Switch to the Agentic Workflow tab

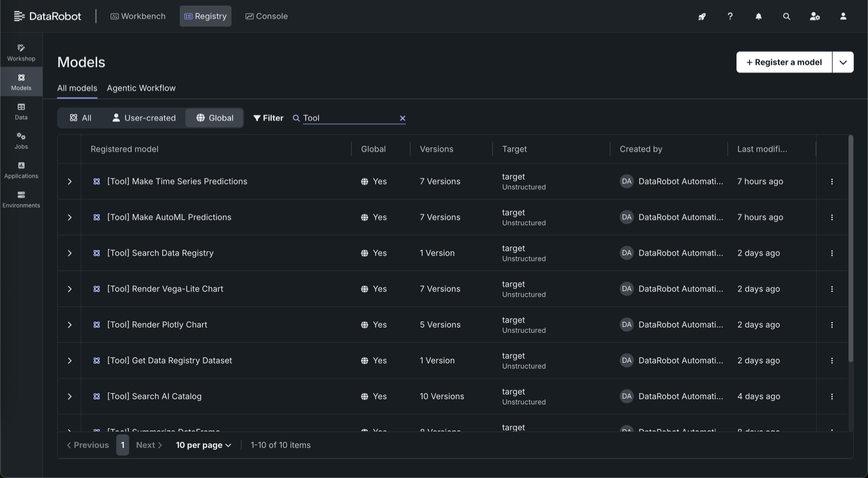coord(141,88)
